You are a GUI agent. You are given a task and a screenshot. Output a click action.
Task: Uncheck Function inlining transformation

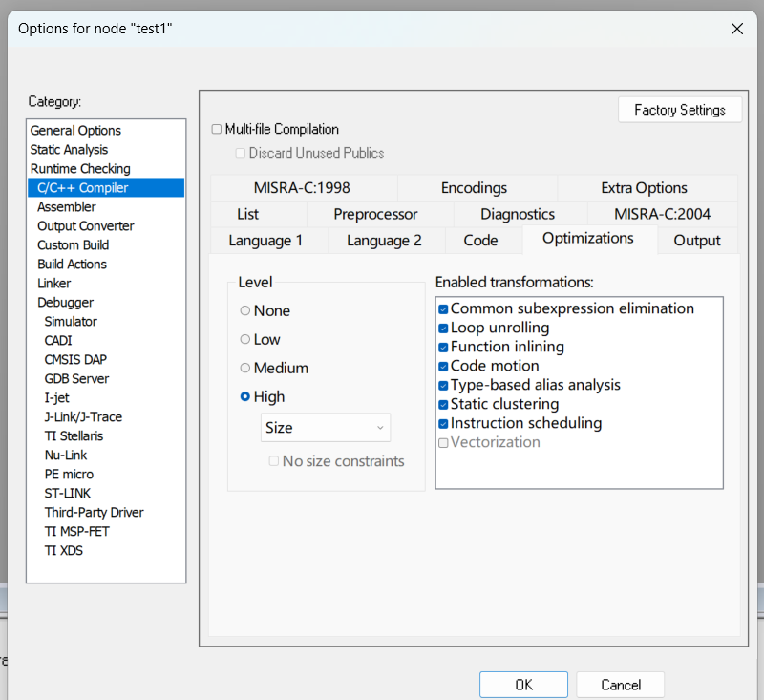(x=443, y=348)
